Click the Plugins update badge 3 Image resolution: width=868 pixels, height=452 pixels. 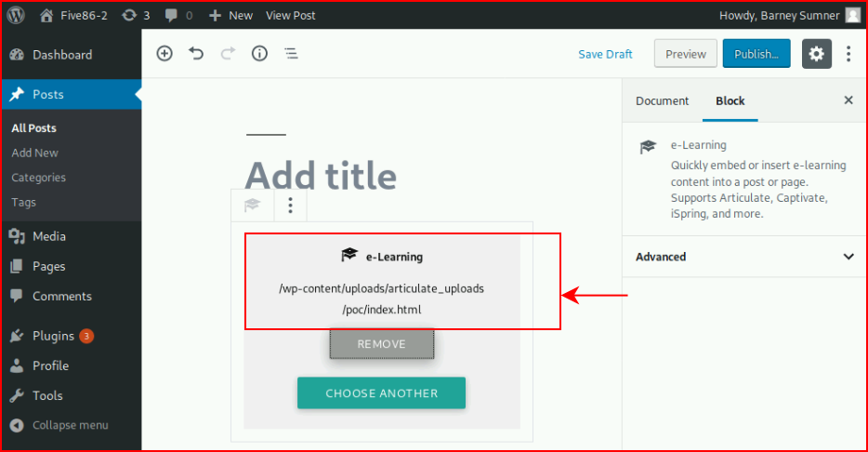pyautogui.click(x=86, y=336)
